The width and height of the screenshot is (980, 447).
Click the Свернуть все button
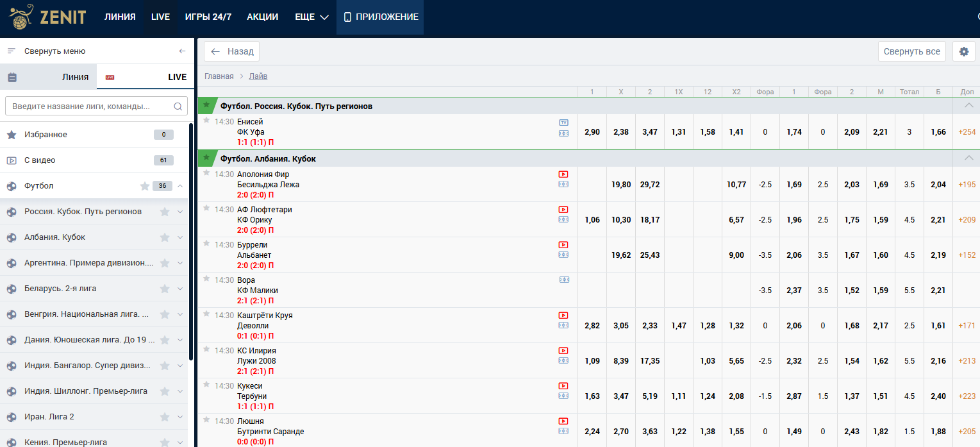click(911, 51)
